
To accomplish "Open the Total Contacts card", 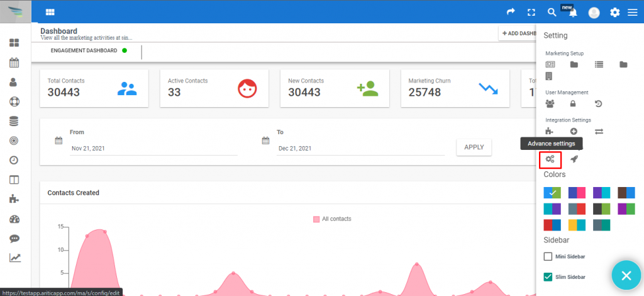I will 94,88.
